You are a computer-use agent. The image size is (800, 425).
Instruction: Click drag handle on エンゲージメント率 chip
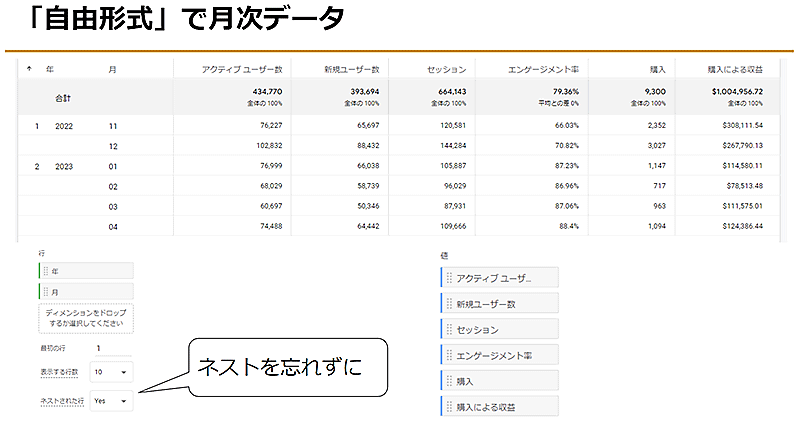coord(449,355)
